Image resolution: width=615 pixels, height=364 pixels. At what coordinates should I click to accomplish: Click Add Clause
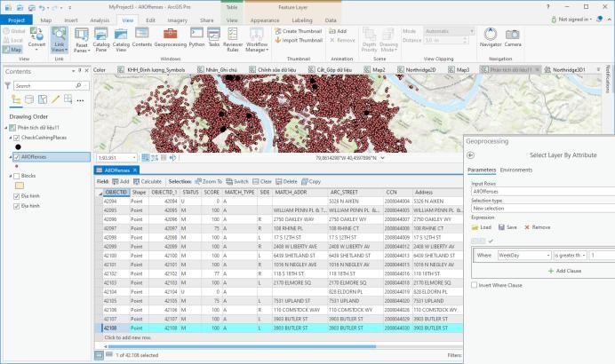(564, 271)
